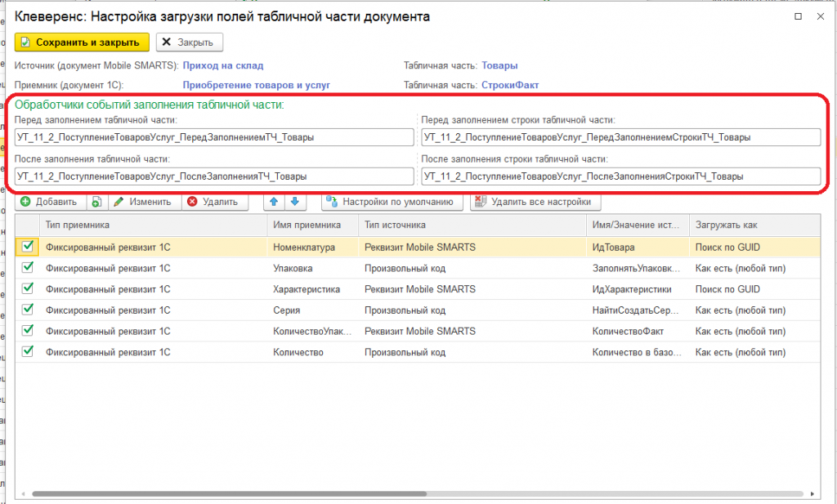Image resolution: width=837 pixels, height=504 pixels.
Task: Maximize the Клеверенс settings window
Action: pos(798,16)
